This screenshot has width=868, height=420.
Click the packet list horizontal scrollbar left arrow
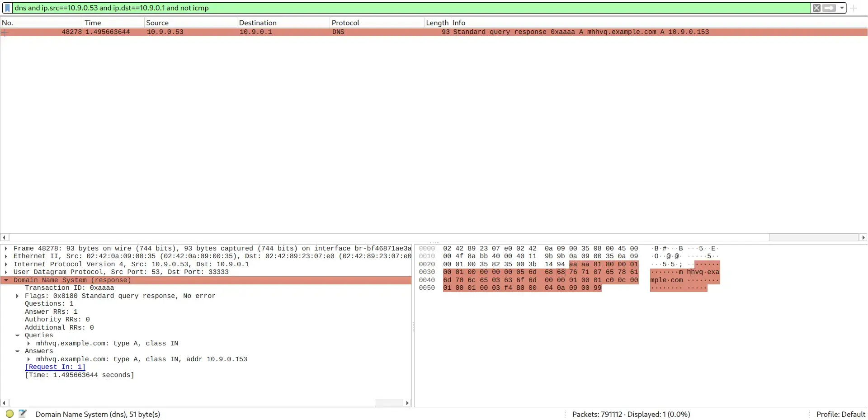coord(5,237)
